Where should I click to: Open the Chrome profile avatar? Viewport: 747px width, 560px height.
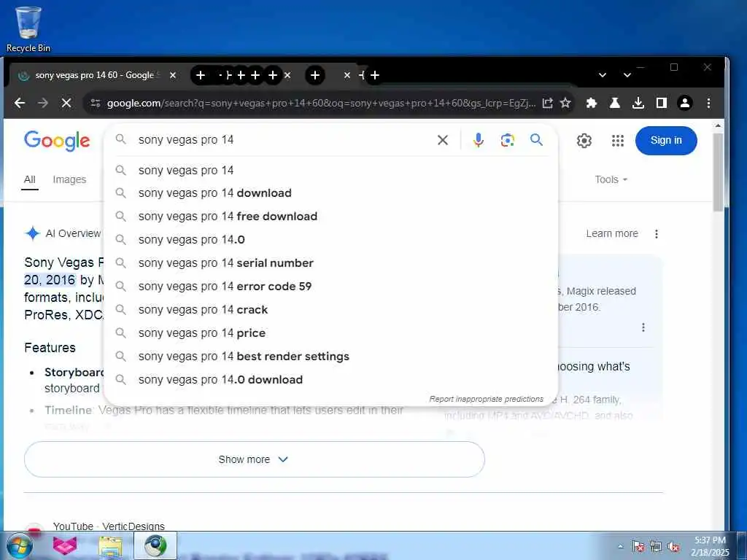(685, 103)
